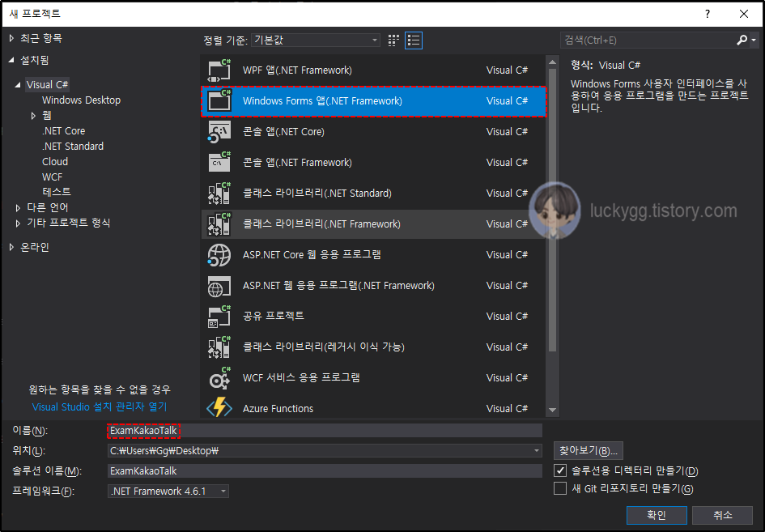Viewport: 765px width, 532px height.
Task: Click the Class Library (.NET Standard) icon
Action: pos(219,194)
